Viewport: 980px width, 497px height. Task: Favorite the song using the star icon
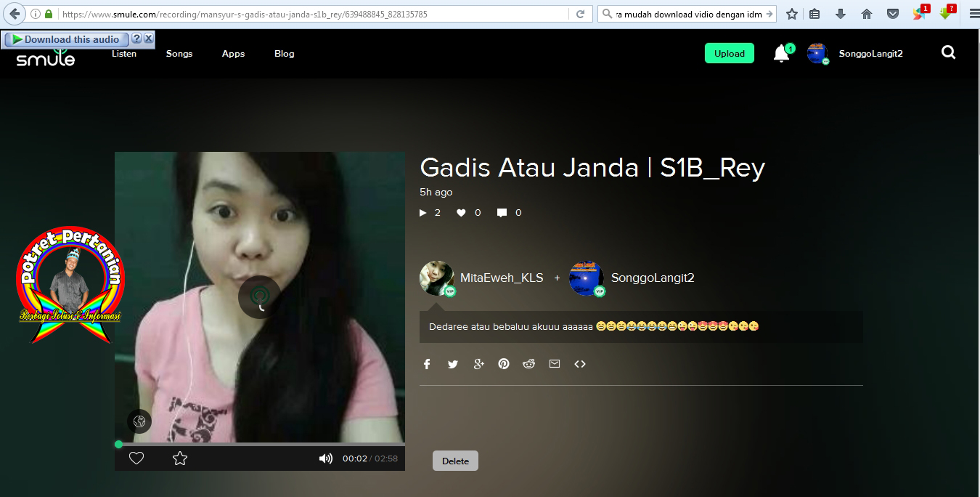click(x=179, y=458)
